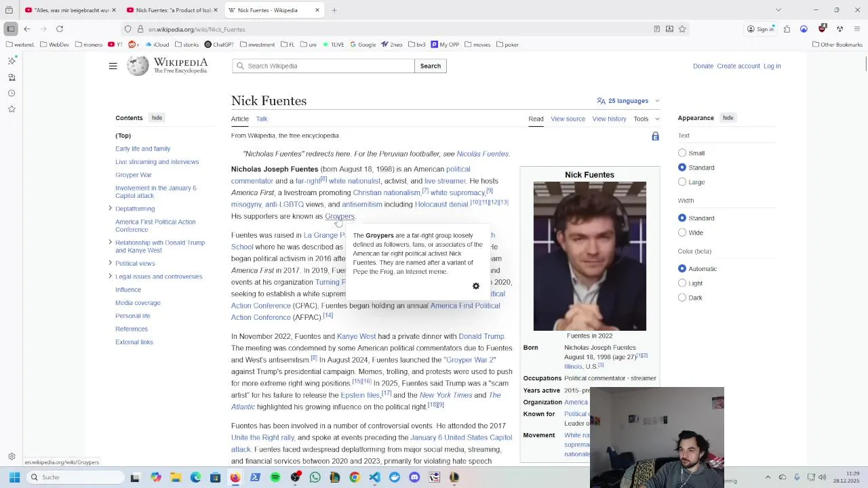This screenshot has height=488, width=868.
Task: Select Standard width option
Action: [x=682, y=218]
